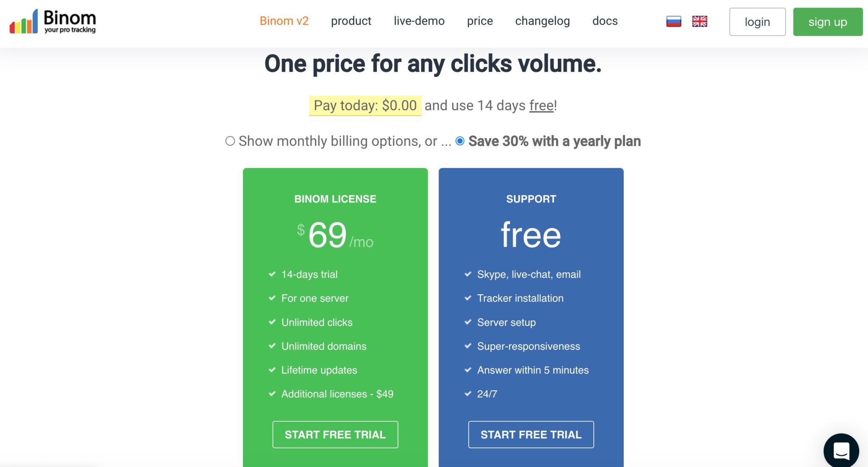
Task: Click the underlined free link
Action: click(541, 105)
